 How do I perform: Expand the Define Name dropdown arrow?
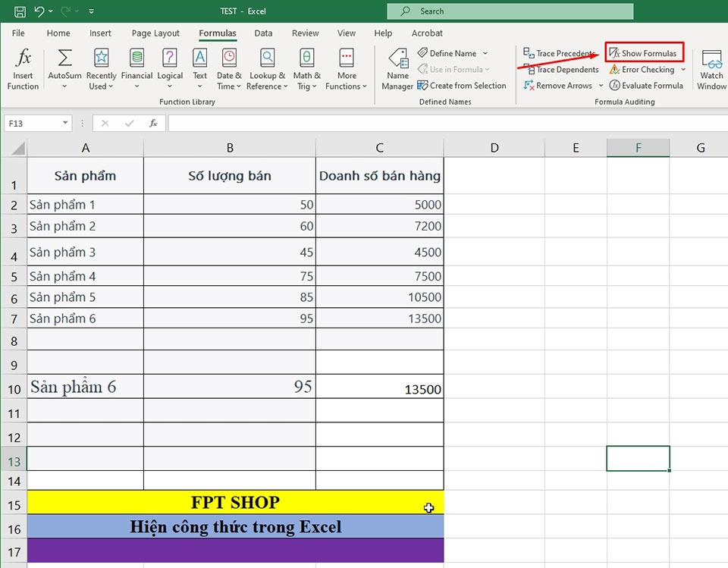point(485,53)
